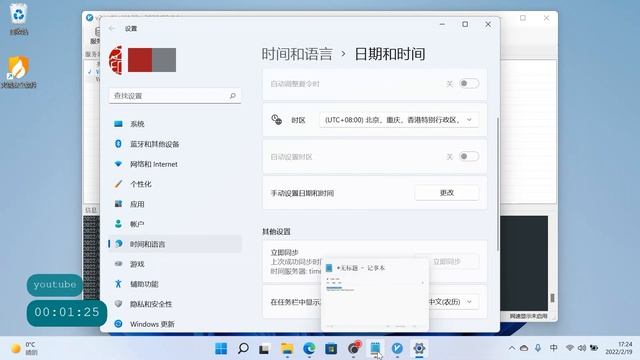Open the taskbar clock showing 17:24

pos(619,348)
